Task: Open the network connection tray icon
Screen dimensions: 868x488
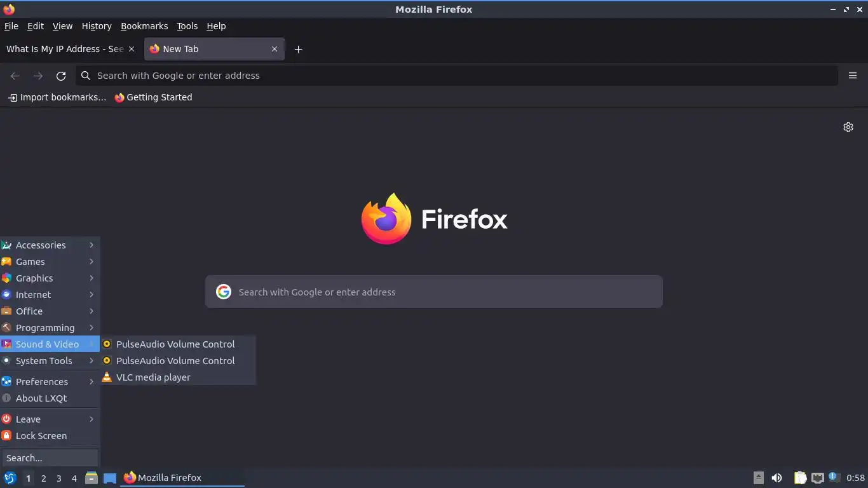Action: tap(818, 478)
